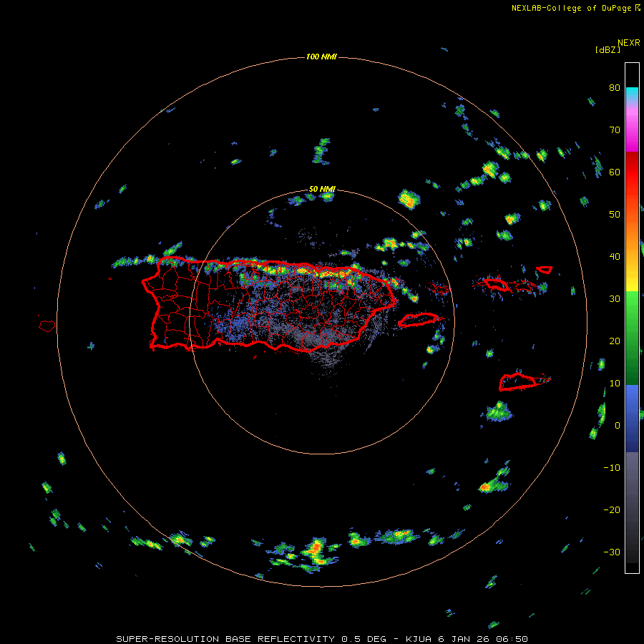Screen dimensions: 644x644
Task: Click the -20 value on the dBZ scale
Action: pos(612,510)
